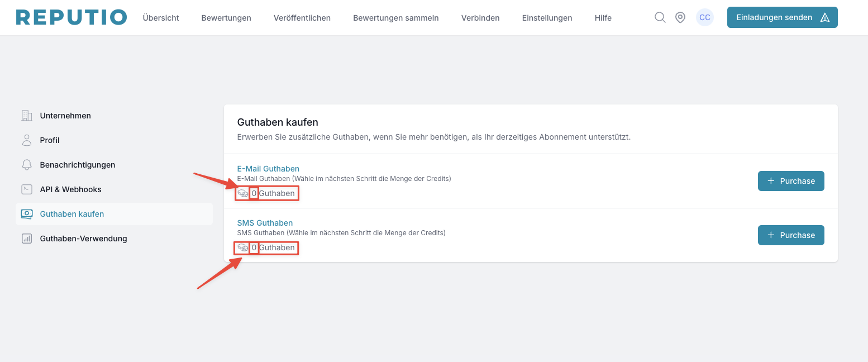Click the Profil person icon

point(26,140)
